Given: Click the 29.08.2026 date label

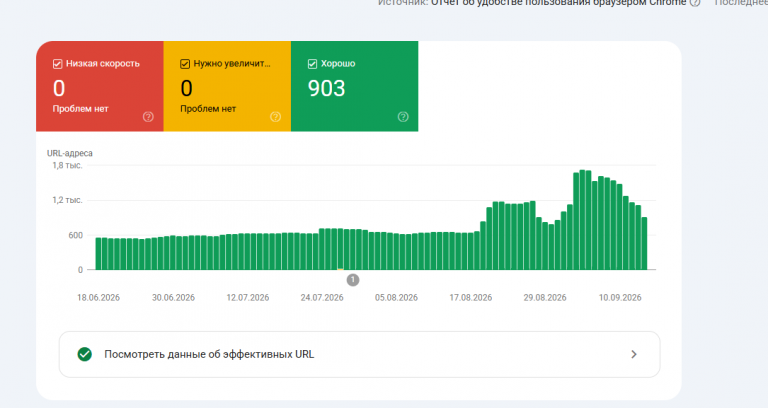Looking at the screenshot, I should 545,297.
